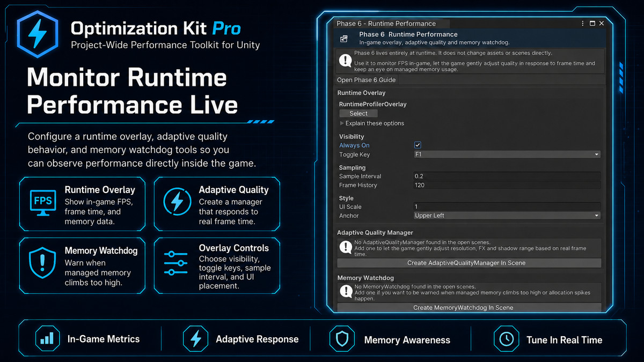644x362 pixels.
Task: Open the Anchor dropdown showing Upper Left
Action: [507, 216]
